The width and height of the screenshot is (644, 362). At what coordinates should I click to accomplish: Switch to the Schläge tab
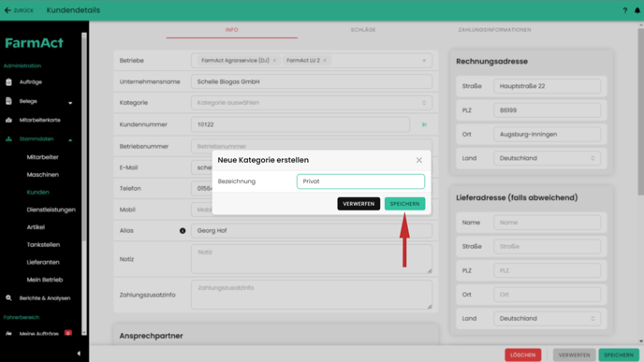tap(363, 30)
